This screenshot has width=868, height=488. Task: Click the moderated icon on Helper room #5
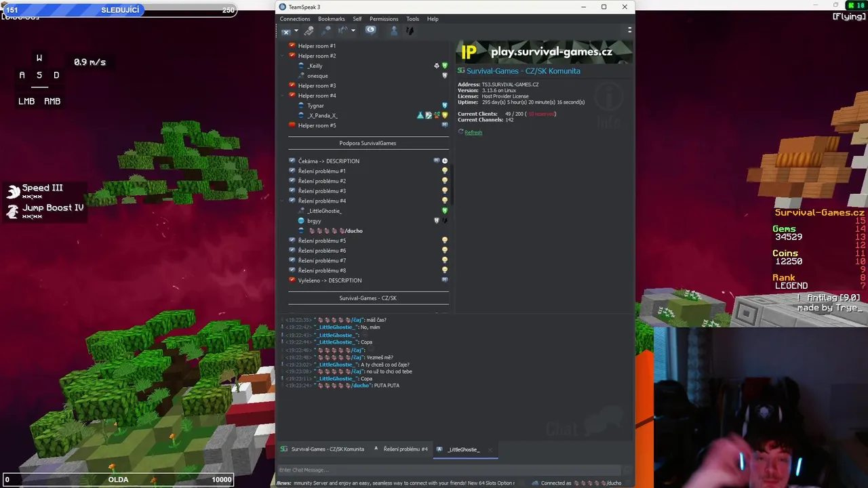(x=445, y=125)
